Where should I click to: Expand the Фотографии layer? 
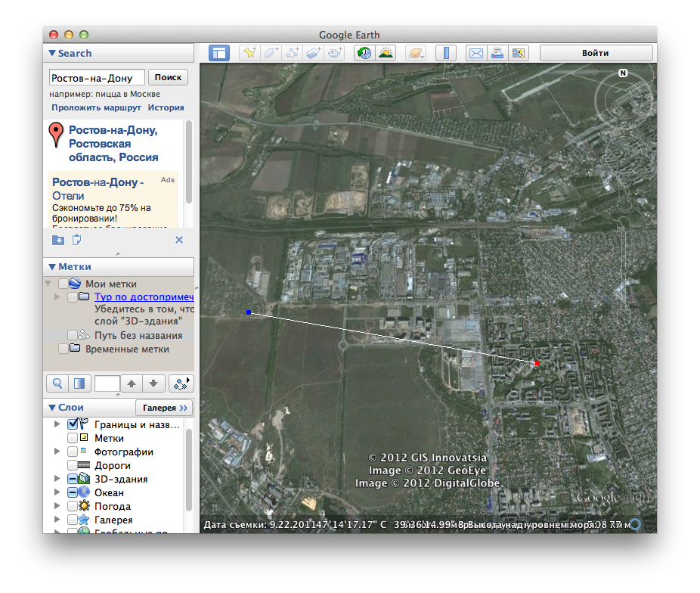tap(57, 452)
